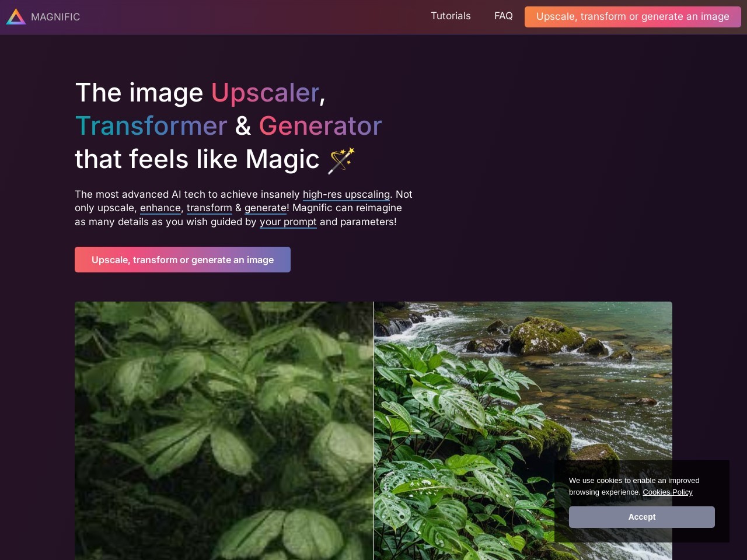
Task: Click the hero Upscale, transform or generate an image button
Action: click(183, 260)
